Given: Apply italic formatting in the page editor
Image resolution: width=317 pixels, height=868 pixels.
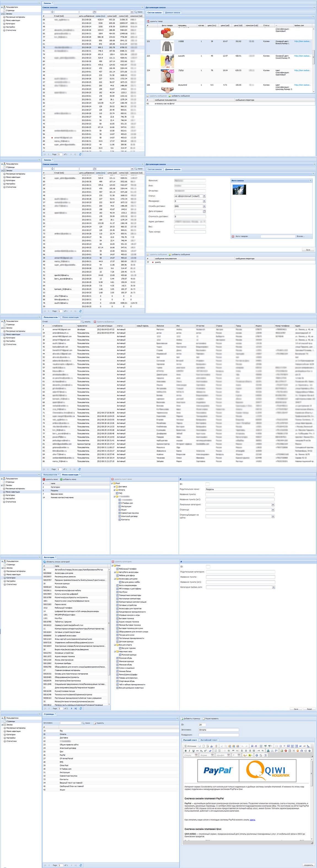Looking at the screenshot, I should coord(189,751).
